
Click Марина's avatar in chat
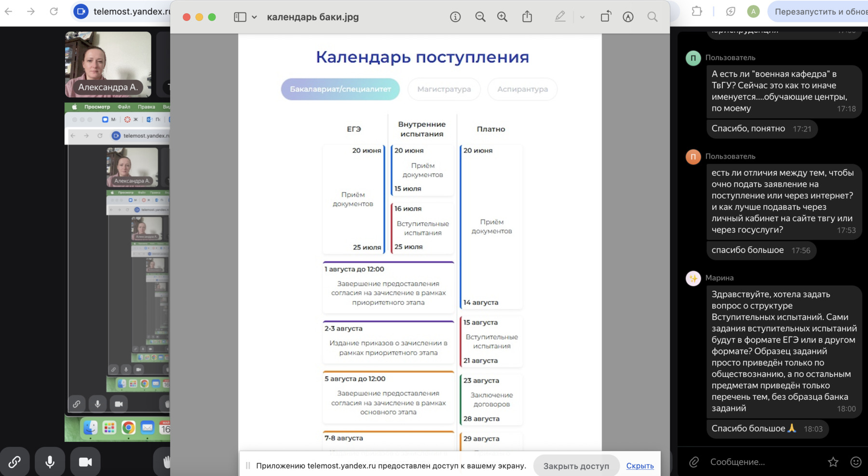pos(693,278)
